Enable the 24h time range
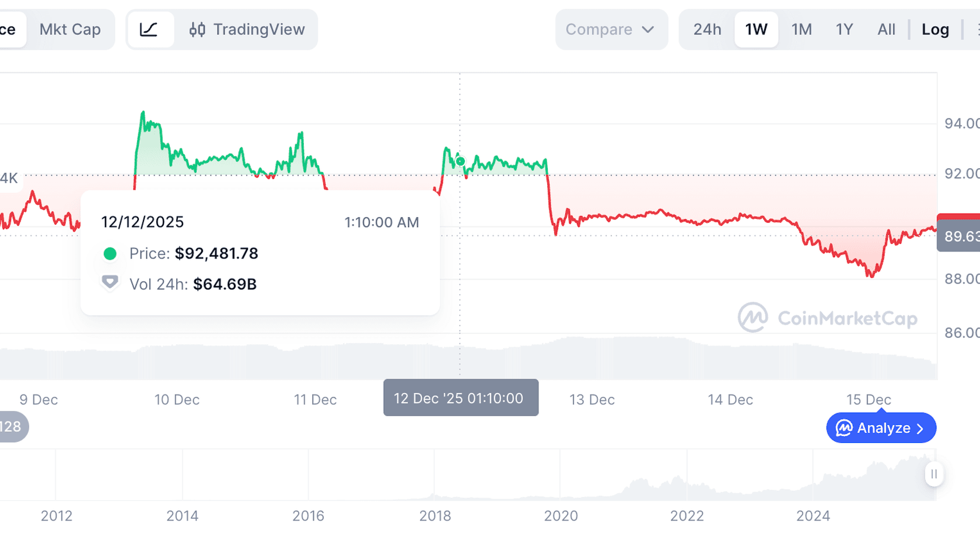The image size is (980, 551). (706, 29)
